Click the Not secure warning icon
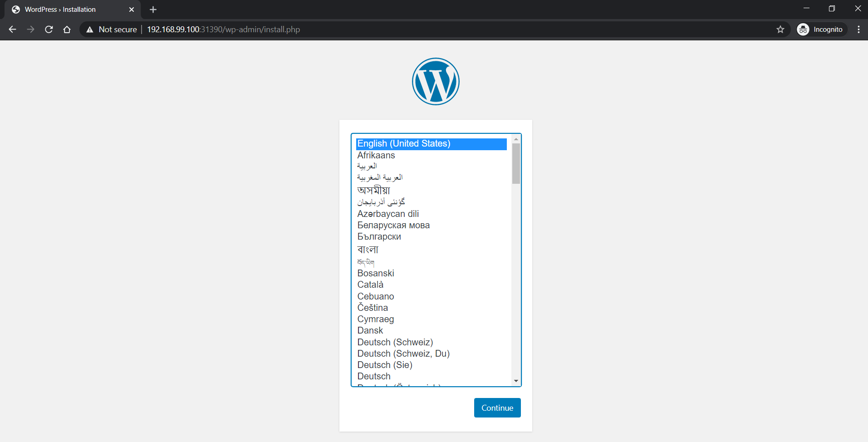The height and width of the screenshot is (442, 868). pyautogui.click(x=90, y=29)
